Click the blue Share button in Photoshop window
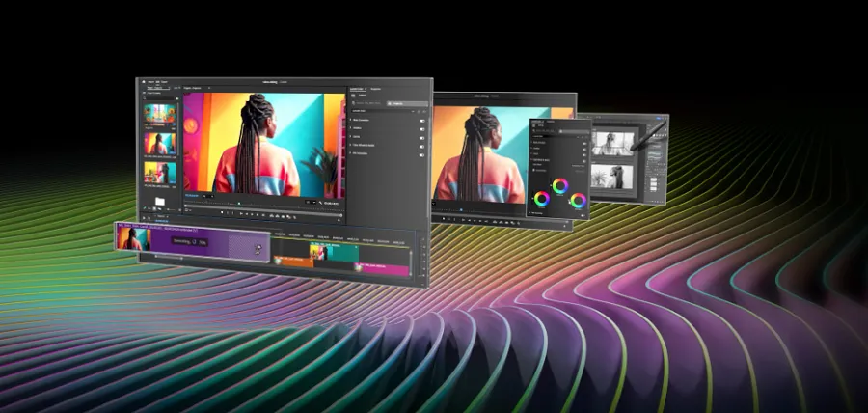Screen dimensions: 868x413 tap(658, 118)
